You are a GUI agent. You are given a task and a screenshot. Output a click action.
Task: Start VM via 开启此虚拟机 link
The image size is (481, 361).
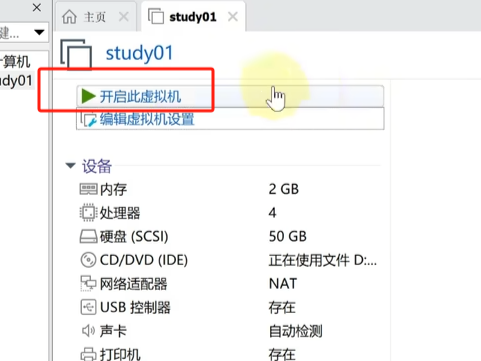pyautogui.click(x=140, y=97)
